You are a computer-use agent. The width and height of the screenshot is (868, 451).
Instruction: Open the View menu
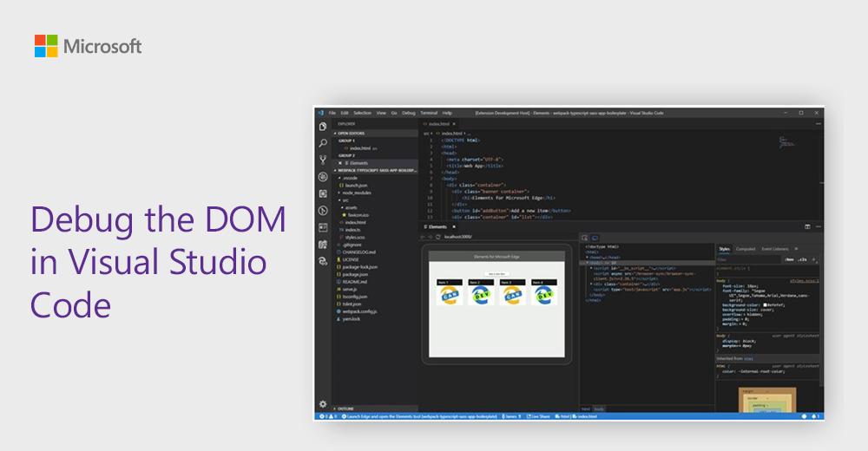click(381, 113)
